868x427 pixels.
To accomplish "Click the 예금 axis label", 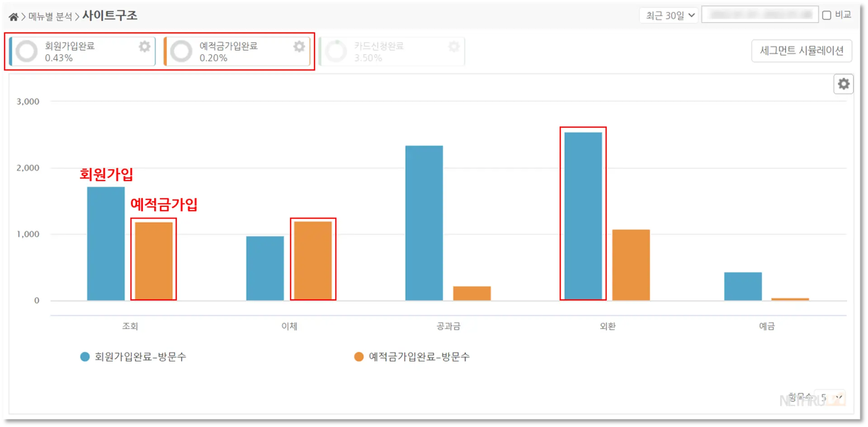I will pyautogui.click(x=767, y=326).
